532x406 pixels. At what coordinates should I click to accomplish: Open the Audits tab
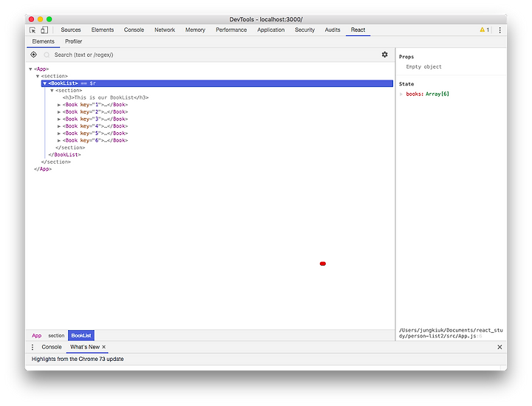[x=332, y=30]
